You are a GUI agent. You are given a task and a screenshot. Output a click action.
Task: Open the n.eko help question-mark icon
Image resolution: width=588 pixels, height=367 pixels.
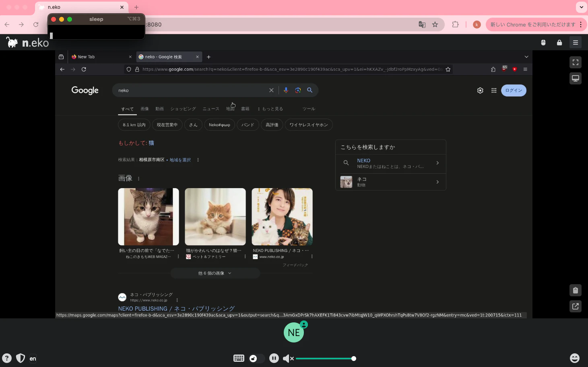tap(7, 358)
